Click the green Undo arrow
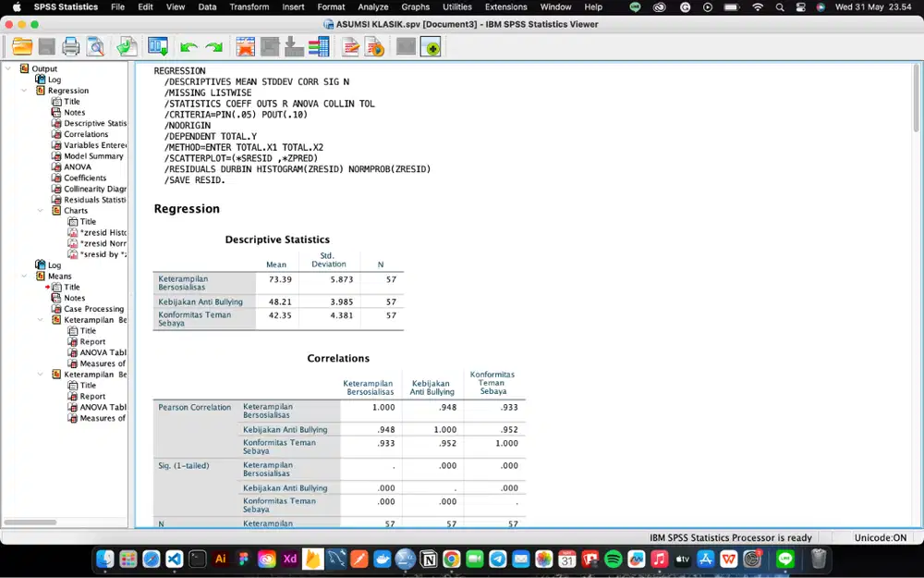Image resolution: width=924 pixels, height=578 pixels. [x=188, y=46]
